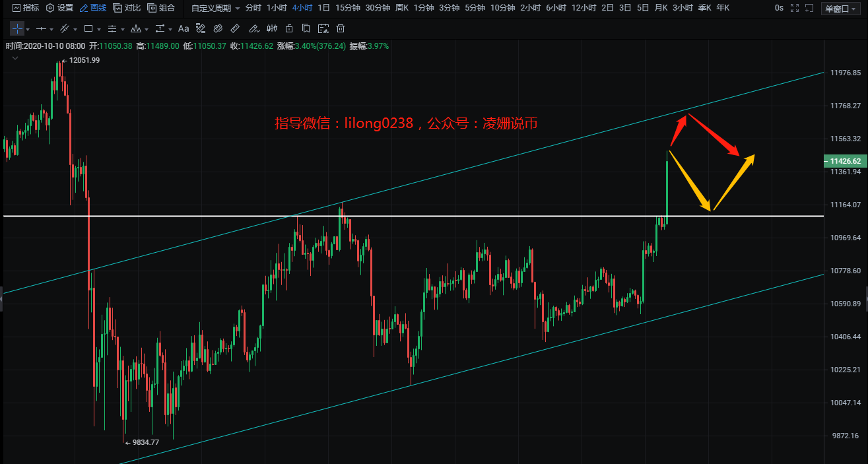868x464 pixels.
Task: Choose the rectangle shape drawing tool
Action: click(88, 29)
